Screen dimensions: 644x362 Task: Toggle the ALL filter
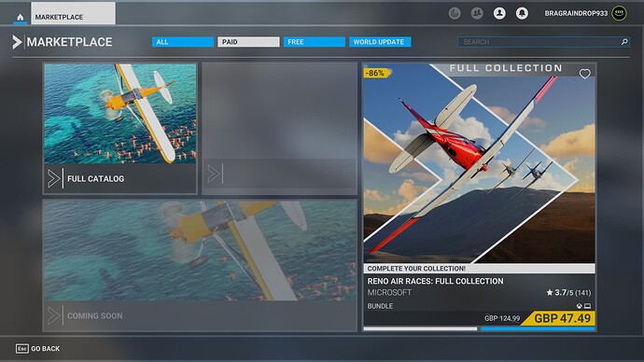tap(183, 42)
